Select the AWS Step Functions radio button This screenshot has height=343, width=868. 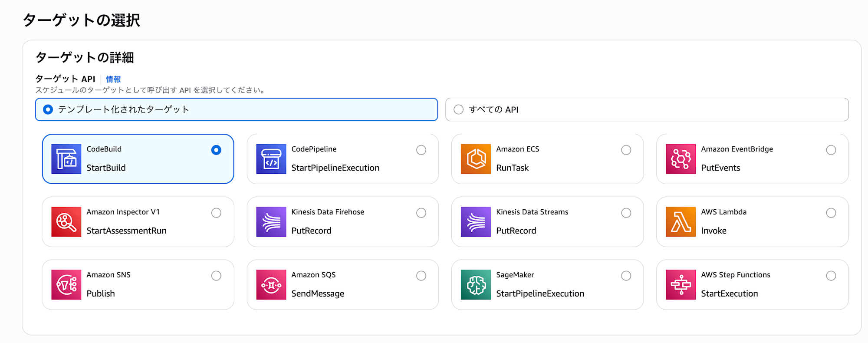tap(831, 276)
